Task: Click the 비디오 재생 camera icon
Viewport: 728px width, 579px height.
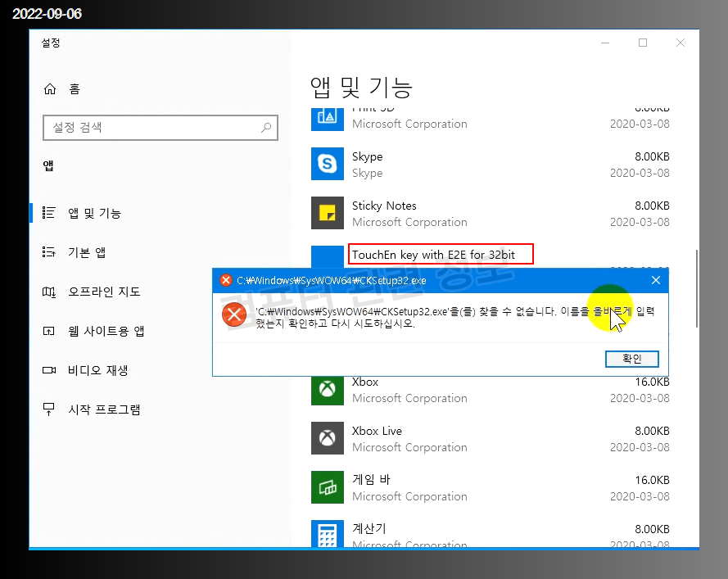Action: click(49, 370)
